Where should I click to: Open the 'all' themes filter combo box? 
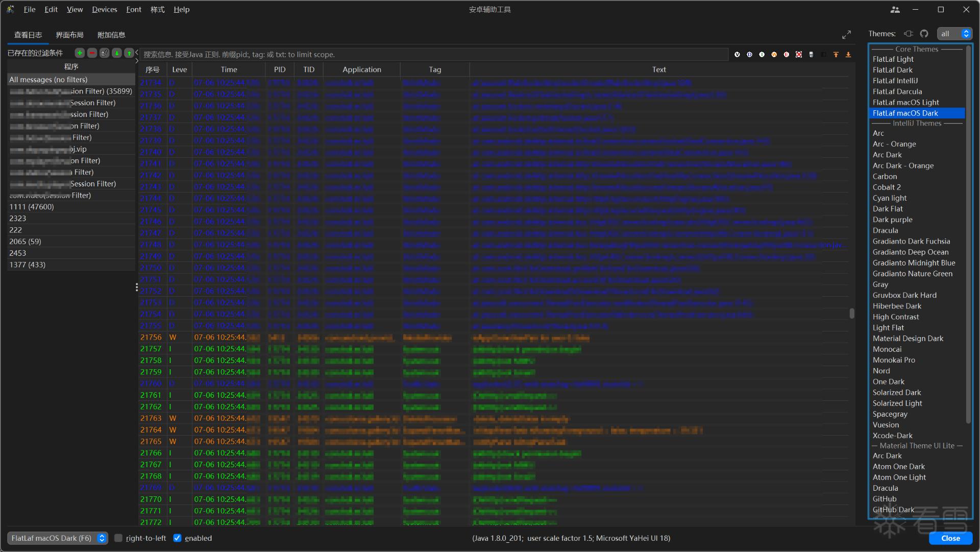954,34
